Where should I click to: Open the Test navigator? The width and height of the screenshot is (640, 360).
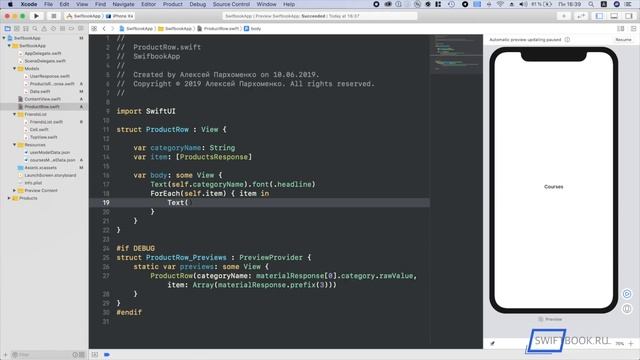53,29
